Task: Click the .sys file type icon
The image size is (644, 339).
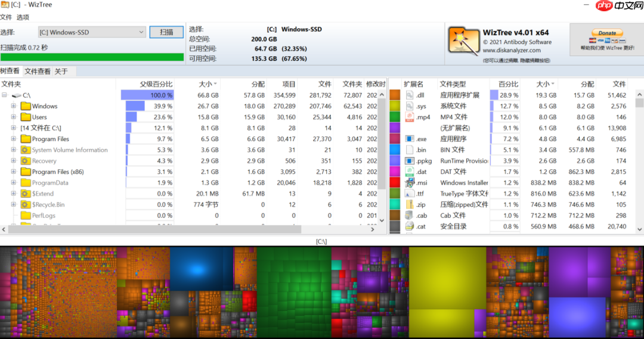Action: coord(410,106)
